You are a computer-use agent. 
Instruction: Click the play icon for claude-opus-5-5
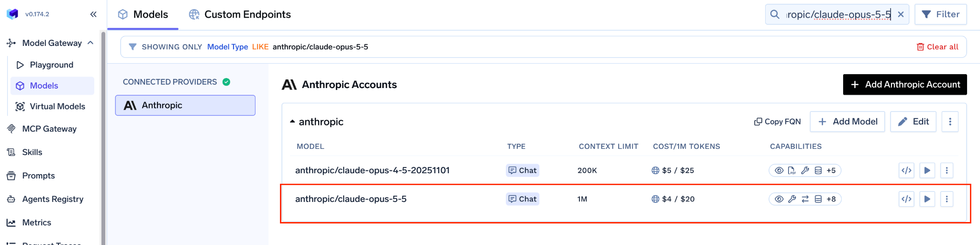tap(927, 199)
